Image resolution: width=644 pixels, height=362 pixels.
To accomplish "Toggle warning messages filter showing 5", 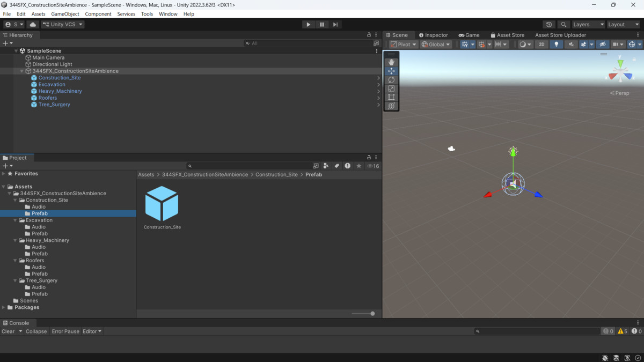I will pyautogui.click(x=623, y=331).
